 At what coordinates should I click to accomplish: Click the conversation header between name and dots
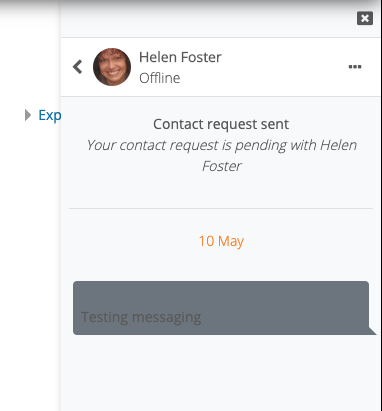click(x=285, y=67)
